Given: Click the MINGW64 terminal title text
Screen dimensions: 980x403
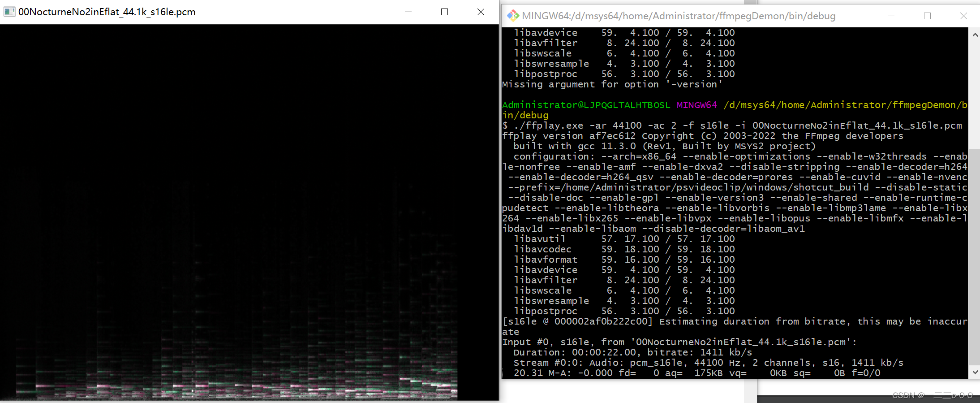Looking at the screenshot, I should pyautogui.click(x=679, y=16).
